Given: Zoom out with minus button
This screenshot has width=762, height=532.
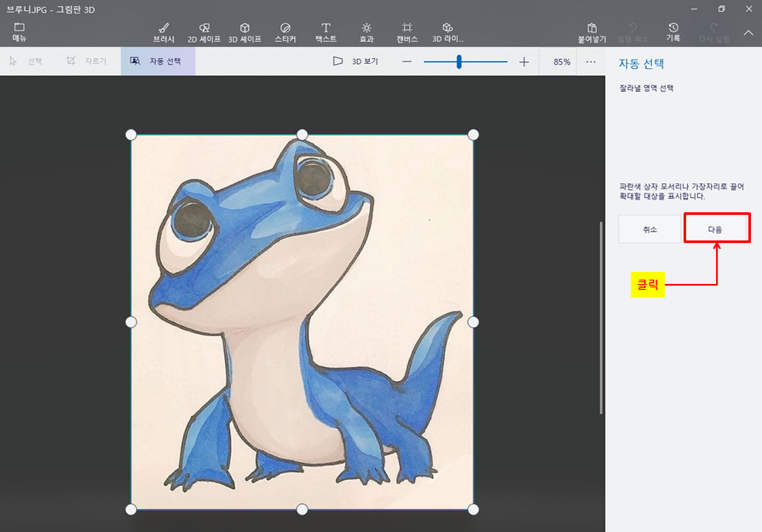Looking at the screenshot, I should pyautogui.click(x=407, y=61).
